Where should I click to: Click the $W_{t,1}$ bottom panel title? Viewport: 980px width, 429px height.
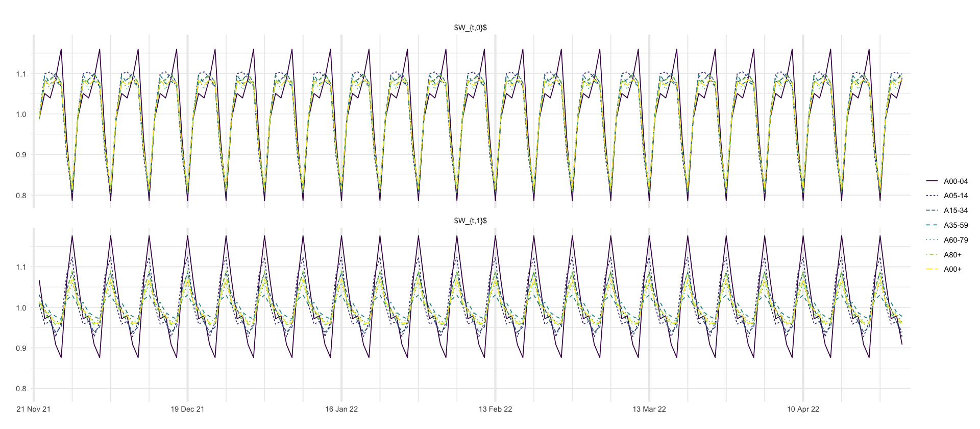pos(470,221)
